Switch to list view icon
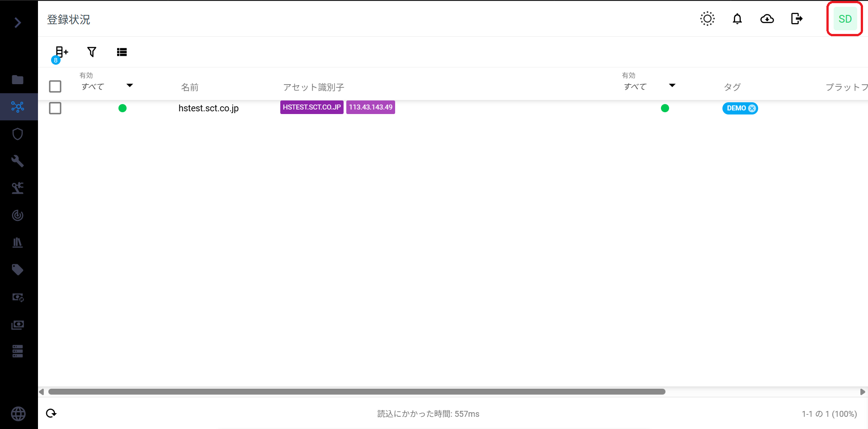The width and height of the screenshot is (868, 429). pyautogui.click(x=122, y=52)
